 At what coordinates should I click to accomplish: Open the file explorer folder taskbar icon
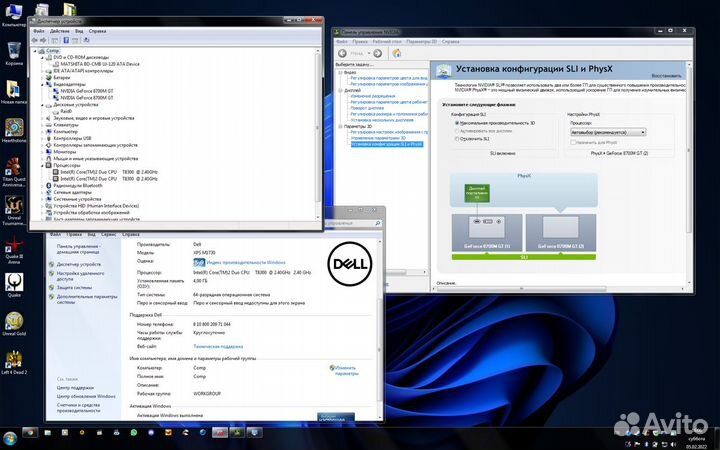48,433
